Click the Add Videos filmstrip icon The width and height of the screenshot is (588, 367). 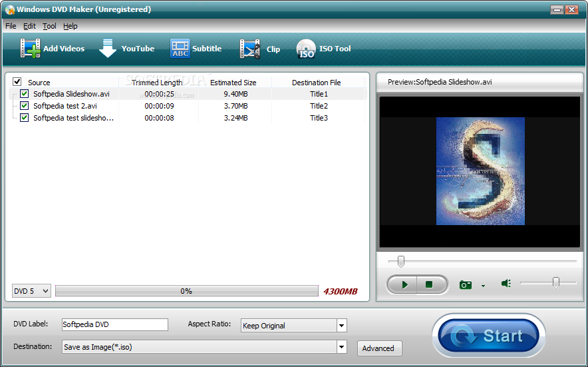pos(31,49)
